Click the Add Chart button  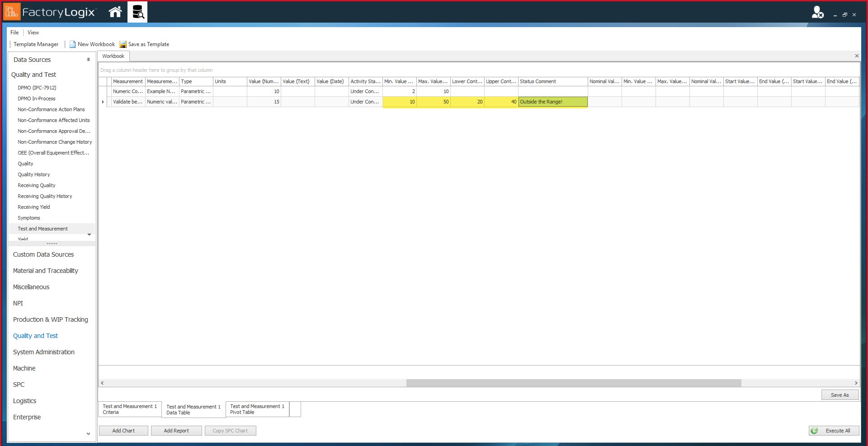123,431
